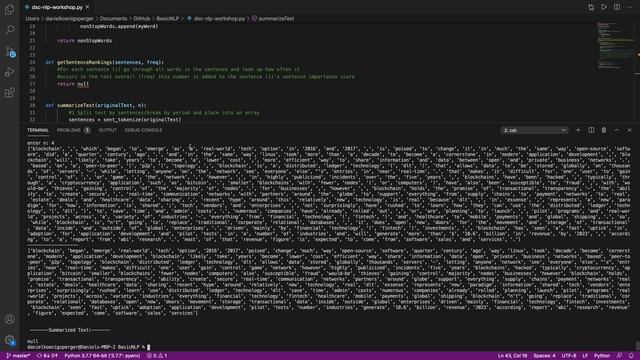Screen dimensions: 640x360
Task: Click the 'Summarized Text' terminal output line
Action: tap(70, 330)
